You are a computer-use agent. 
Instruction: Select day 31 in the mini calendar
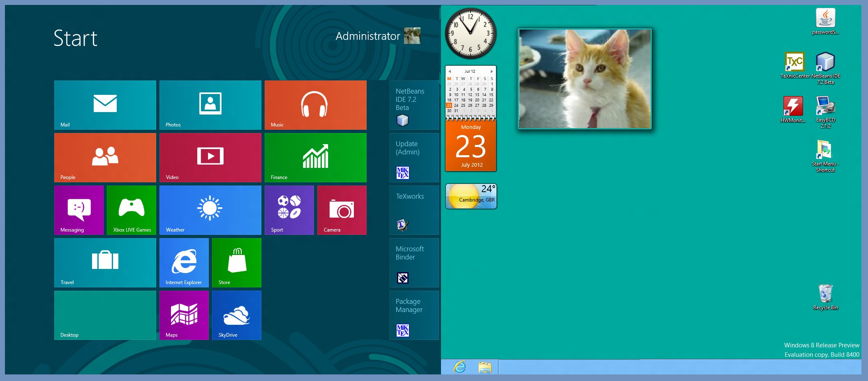[x=456, y=111]
